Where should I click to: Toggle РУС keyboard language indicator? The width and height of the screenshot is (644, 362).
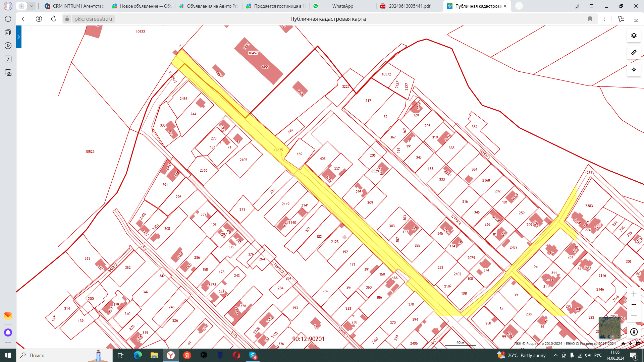tap(598, 355)
